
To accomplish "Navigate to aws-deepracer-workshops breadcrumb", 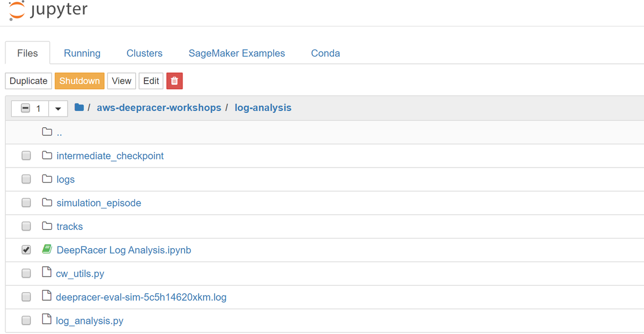I will point(159,108).
